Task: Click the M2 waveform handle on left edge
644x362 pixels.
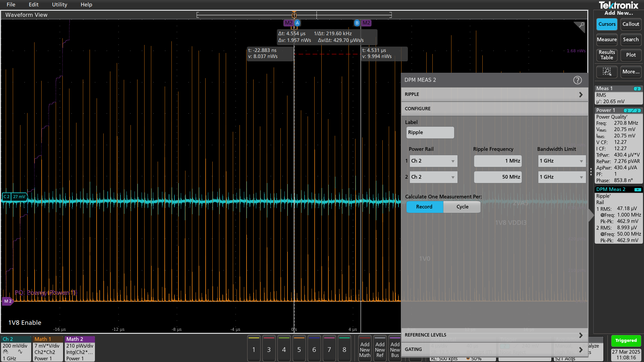Action: tap(7, 301)
